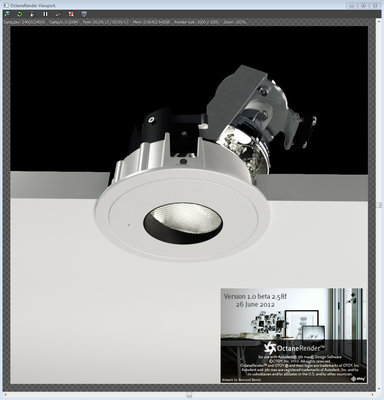Pause the render with the pause button
This screenshot has width=384, height=400.
(45, 14)
